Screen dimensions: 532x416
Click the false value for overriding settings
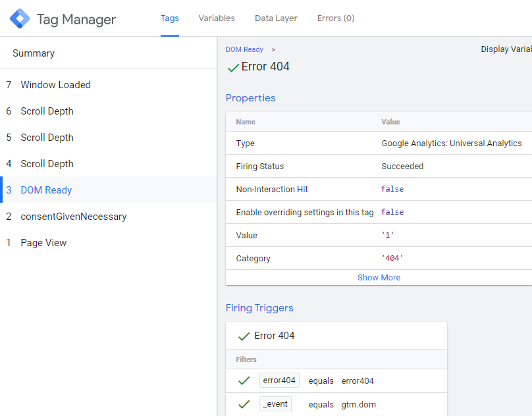click(x=392, y=212)
